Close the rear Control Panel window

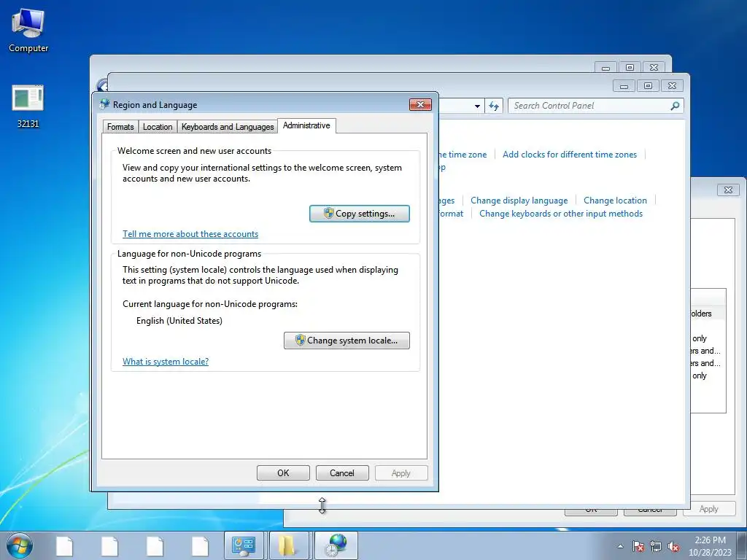tap(654, 68)
